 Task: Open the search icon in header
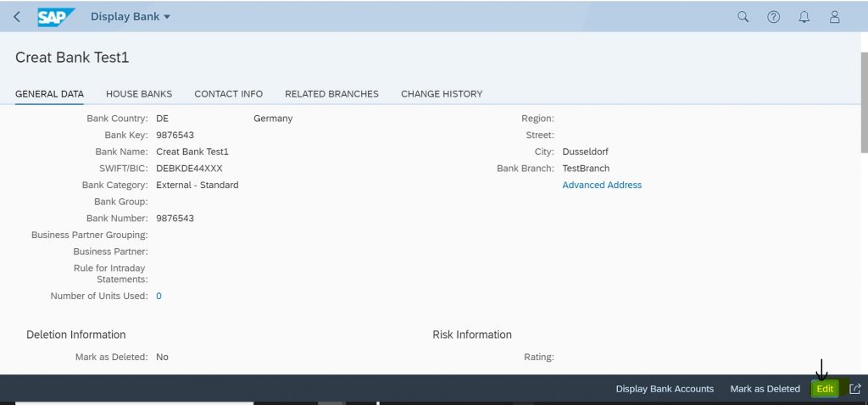(x=743, y=17)
